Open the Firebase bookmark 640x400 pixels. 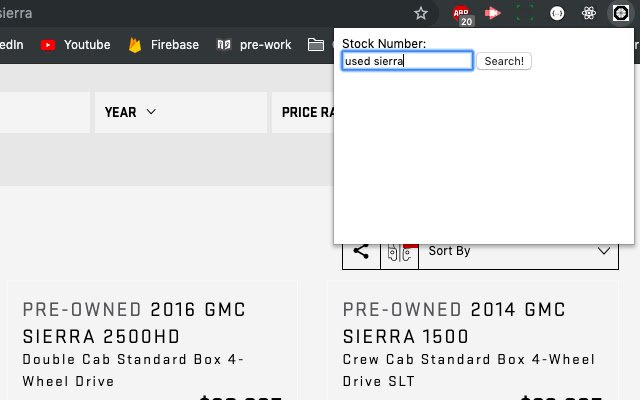coord(164,44)
